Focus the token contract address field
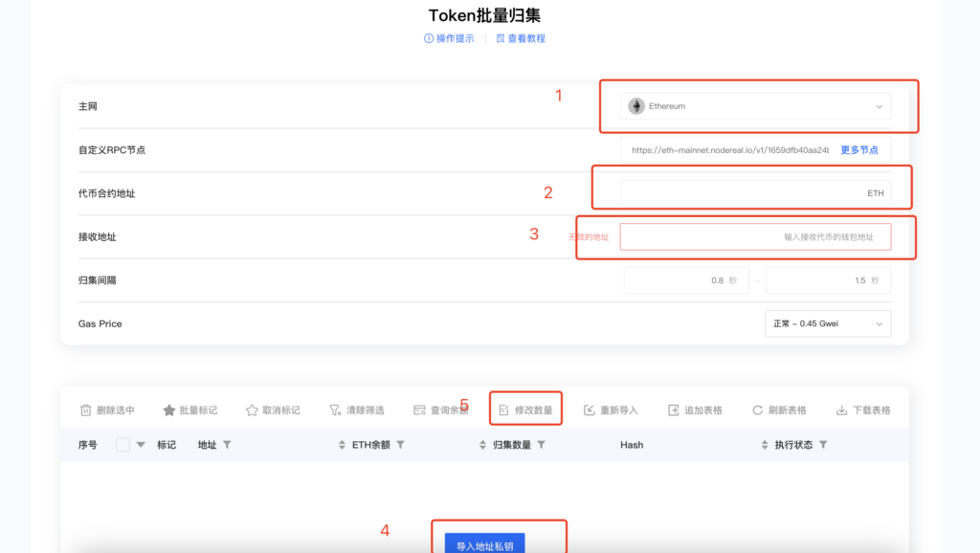This screenshot has height=553, width=980. coord(755,193)
